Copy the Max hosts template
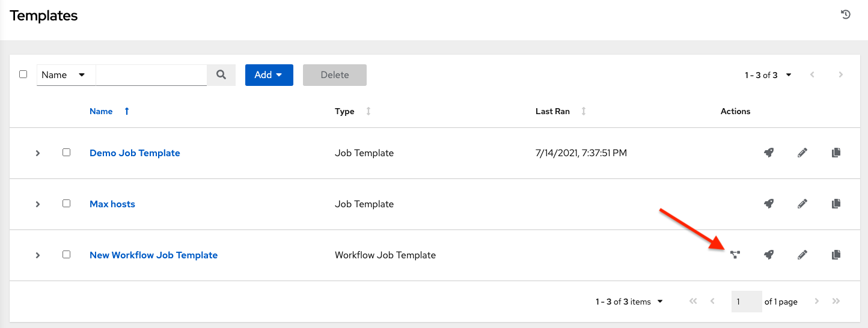This screenshot has width=868, height=328. click(836, 204)
